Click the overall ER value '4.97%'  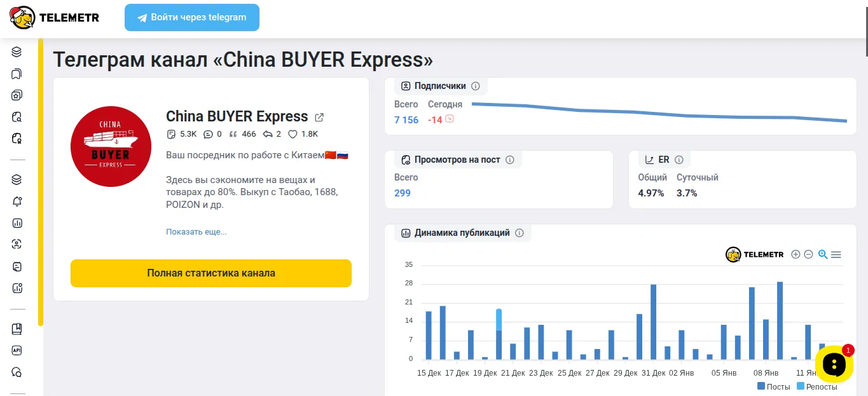651,193
